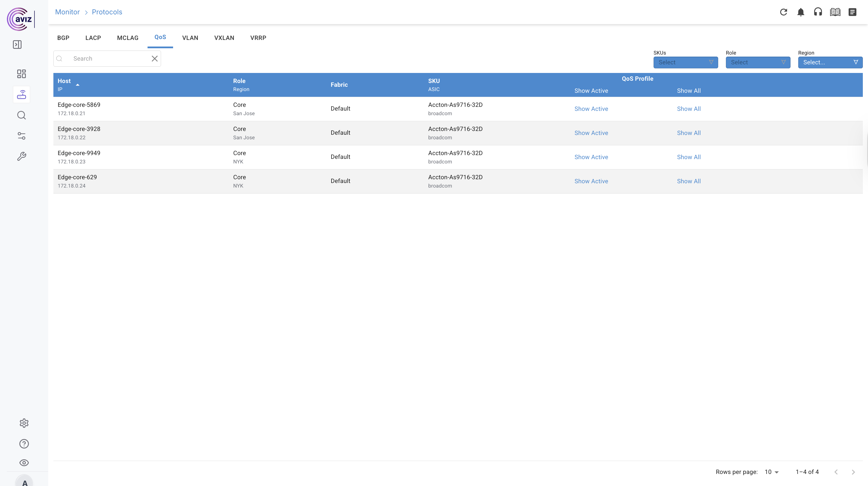868x486 pixels.
Task: Click the refresh icon in top bar
Action: (783, 12)
